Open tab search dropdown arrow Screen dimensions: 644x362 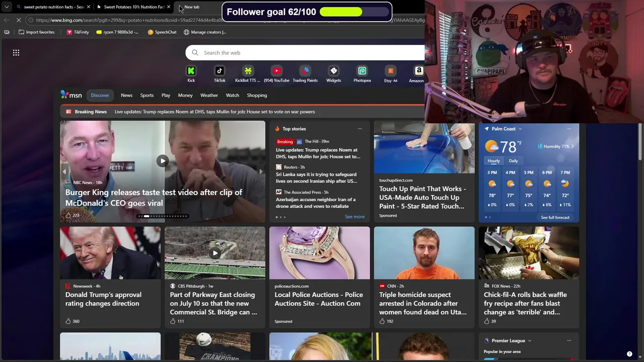[7, 7]
